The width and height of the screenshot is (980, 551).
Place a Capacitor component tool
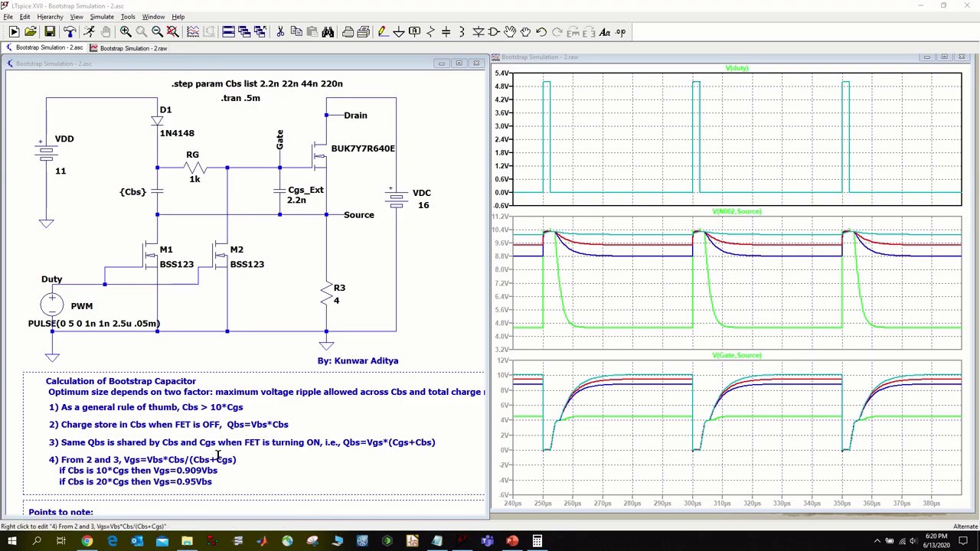(446, 32)
